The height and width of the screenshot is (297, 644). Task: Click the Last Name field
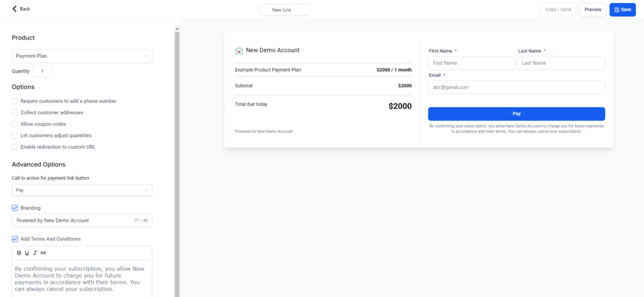pyautogui.click(x=562, y=63)
